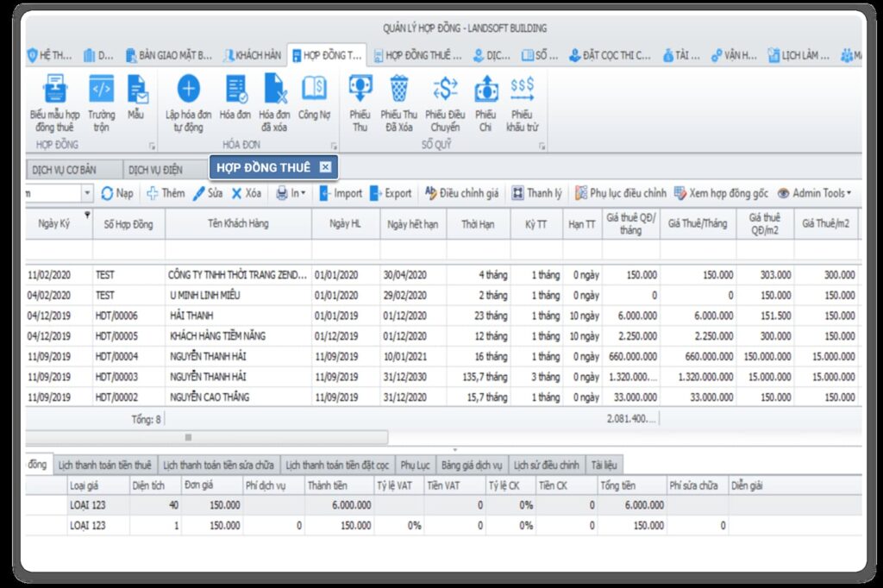Expand the HÓA ĐƠN group launcher
883x588 pixels.
point(334,147)
